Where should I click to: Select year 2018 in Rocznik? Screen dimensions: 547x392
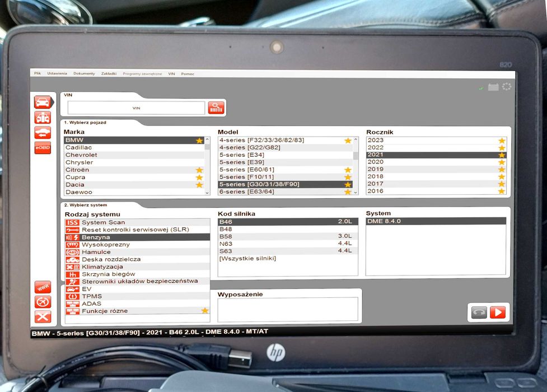pos(436,176)
